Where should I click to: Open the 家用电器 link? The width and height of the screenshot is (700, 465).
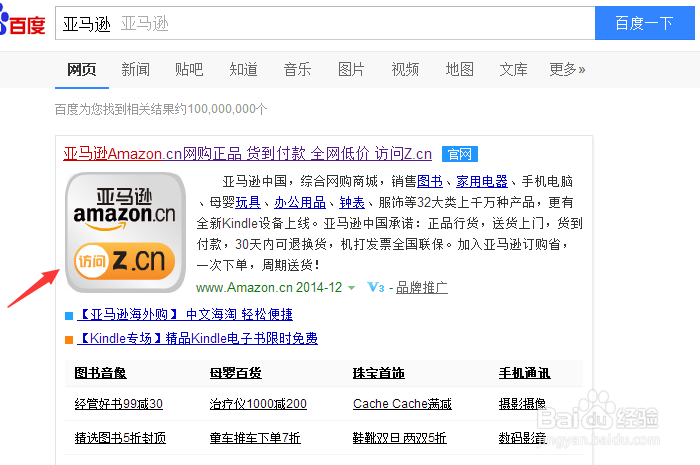coord(482,181)
